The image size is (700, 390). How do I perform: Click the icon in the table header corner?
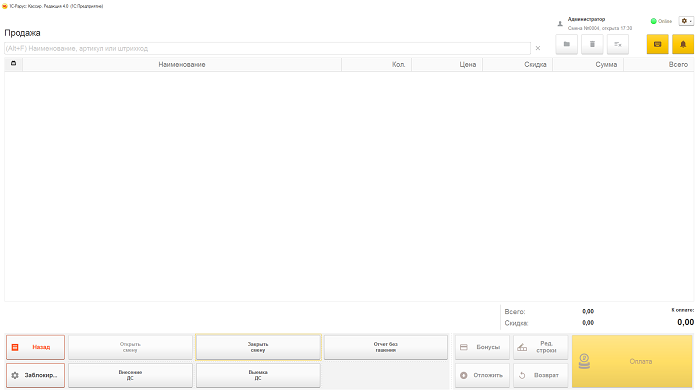click(13, 64)
